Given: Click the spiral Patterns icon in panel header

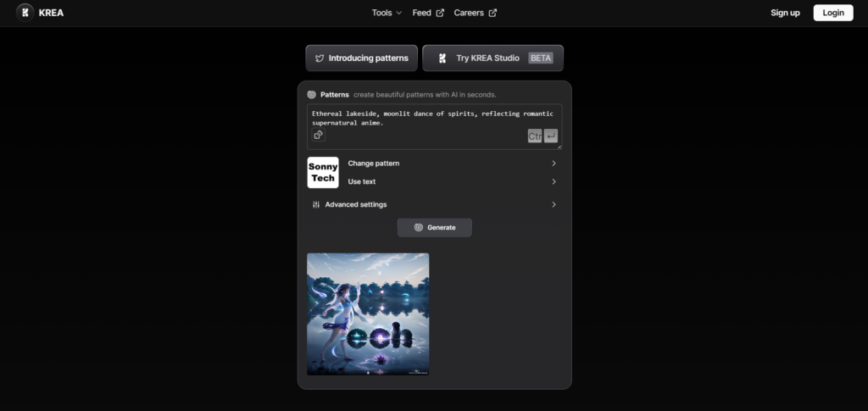Looking at the screenshot, I should (x=312, y=95).
